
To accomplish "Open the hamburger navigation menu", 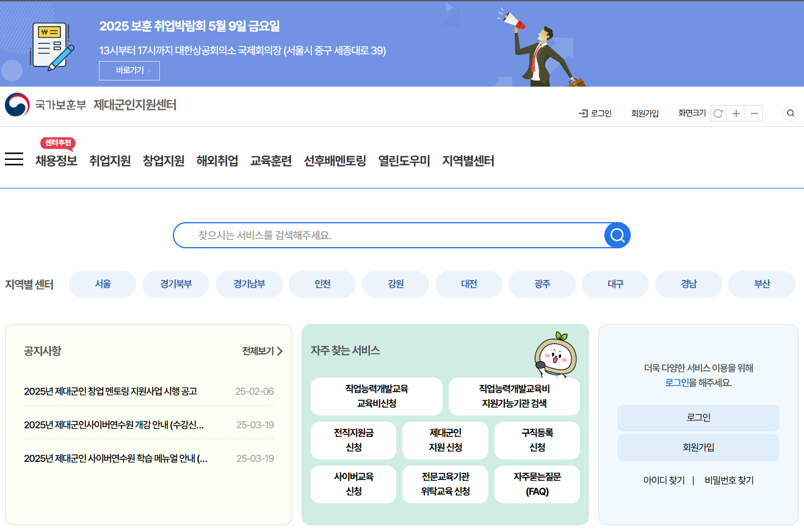I will 13,159.
